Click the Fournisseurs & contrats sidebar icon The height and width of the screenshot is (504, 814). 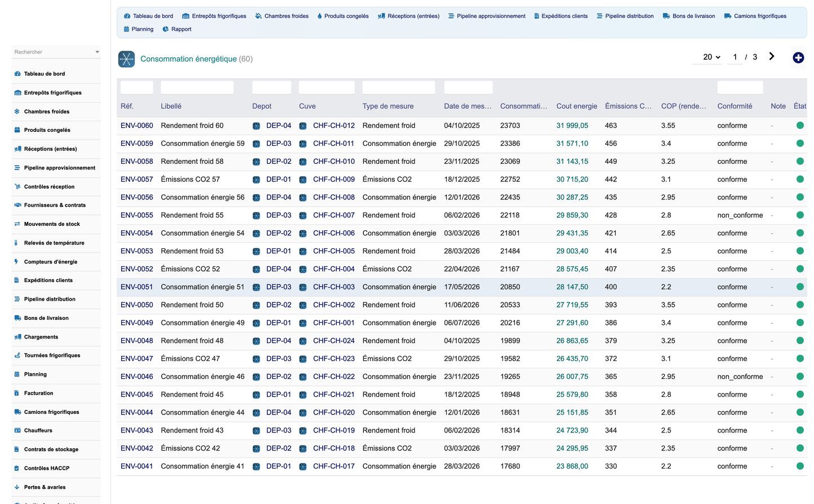(17, 205)
